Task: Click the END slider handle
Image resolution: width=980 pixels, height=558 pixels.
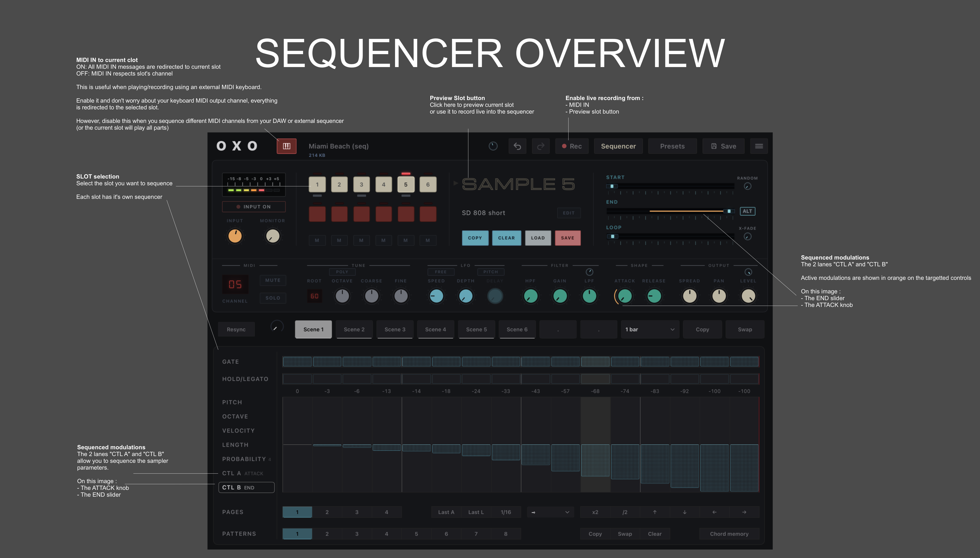Action: pos(729,211)
